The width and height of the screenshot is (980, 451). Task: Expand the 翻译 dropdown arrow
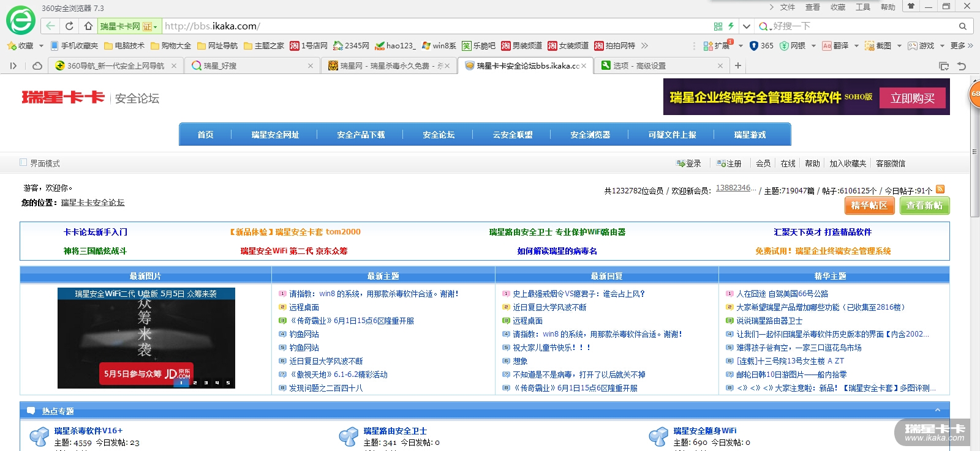coord(856,46)
